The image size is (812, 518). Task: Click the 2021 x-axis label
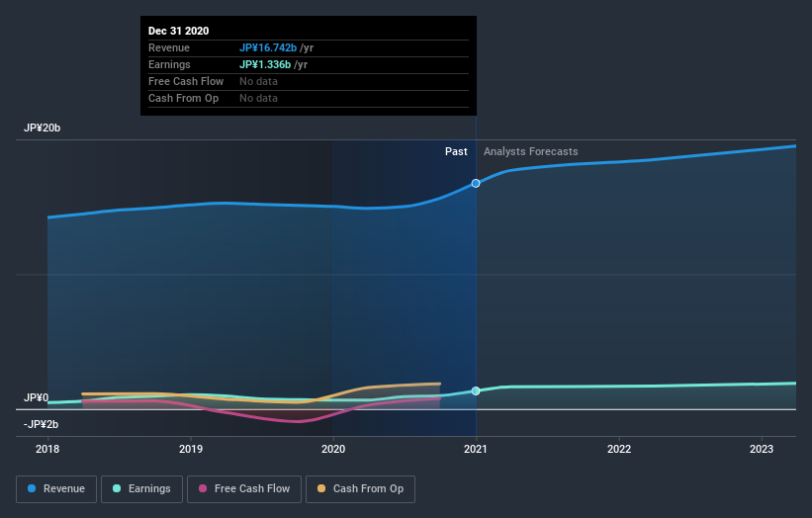coord(476,449)
